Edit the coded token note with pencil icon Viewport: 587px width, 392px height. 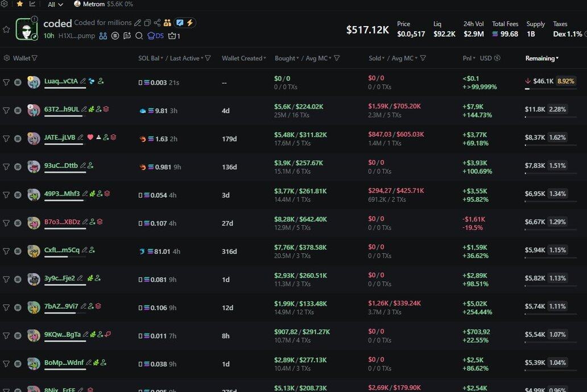tap(138, 23)
